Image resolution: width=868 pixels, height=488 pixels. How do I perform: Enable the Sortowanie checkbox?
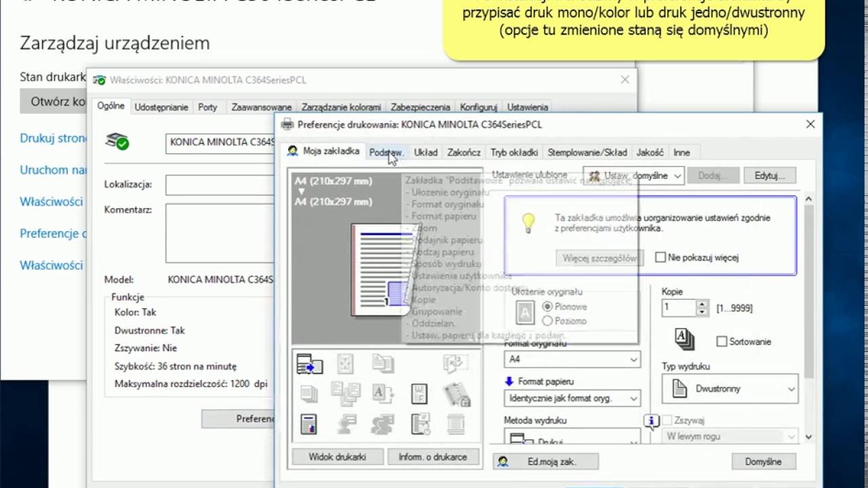(722, 342)
